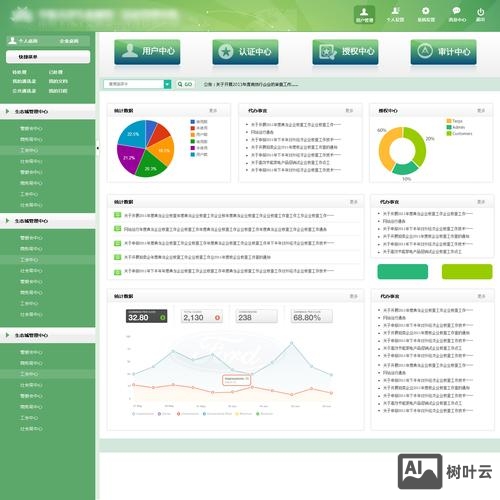Click inside the search combo box field
Screen dimensions: 500x500
tap(134, 84)
